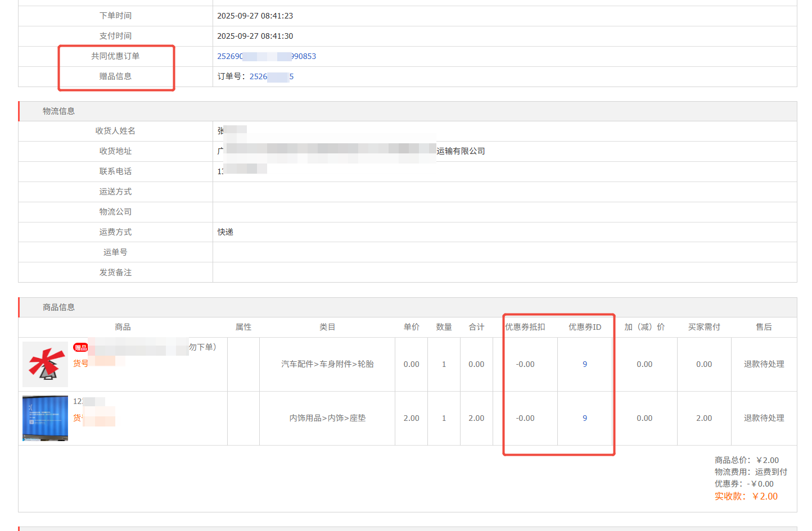This screenshot has height=531, width=812.
Task: Click the orange 实收款 amount ¥2.00
Action: pos(765,496)
